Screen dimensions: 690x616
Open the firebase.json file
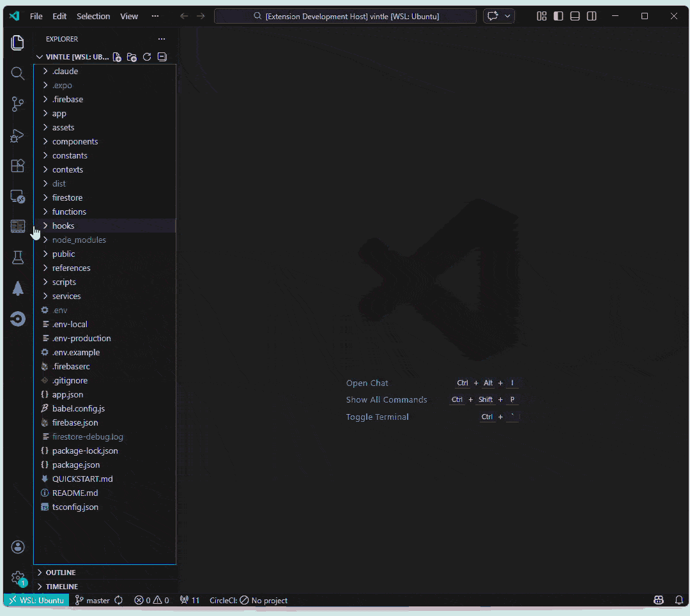tap(105, 422)
